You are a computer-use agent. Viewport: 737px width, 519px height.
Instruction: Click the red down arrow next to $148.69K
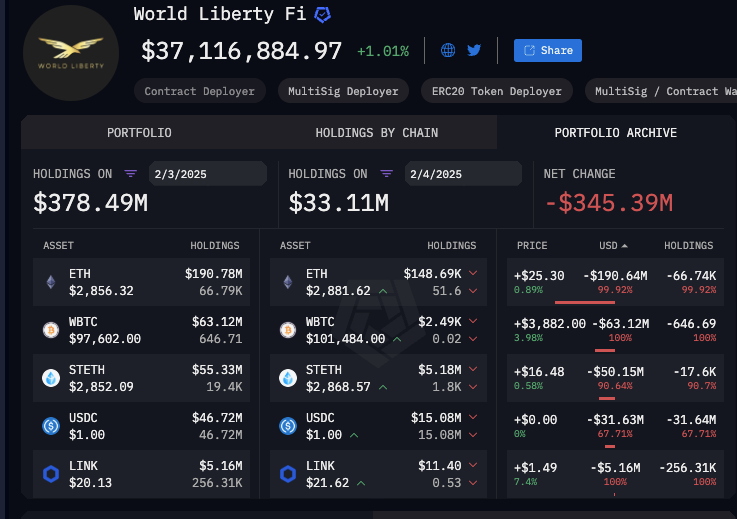tap(473, 273)
